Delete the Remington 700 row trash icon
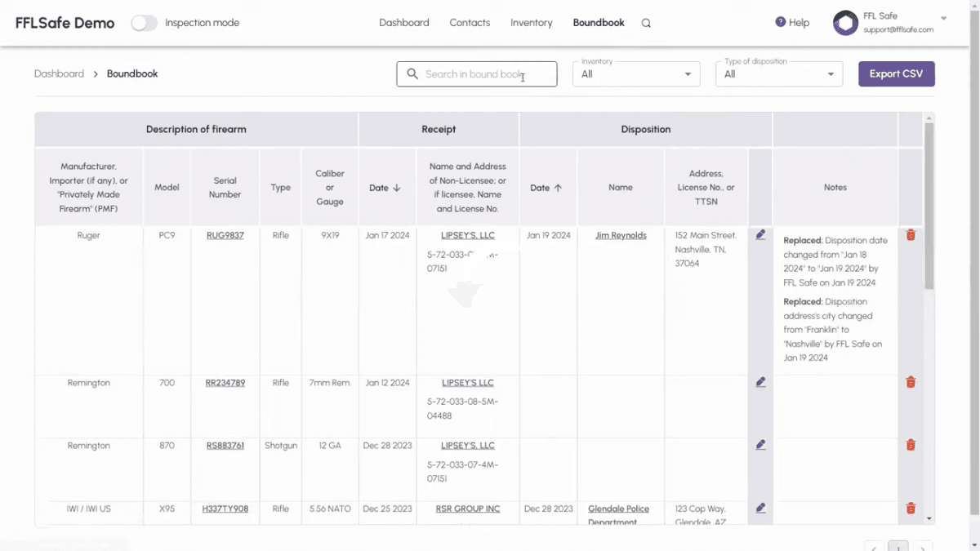The width and height of the screenshot is (980, 551). (x=911, y=382)
